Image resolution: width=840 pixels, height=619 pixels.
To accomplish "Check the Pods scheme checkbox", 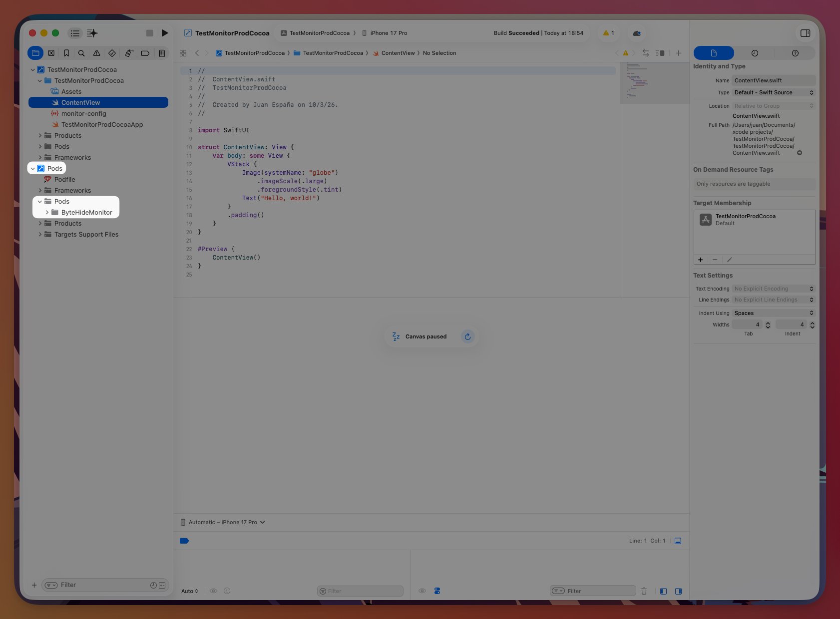I will [x=40, y=168].
